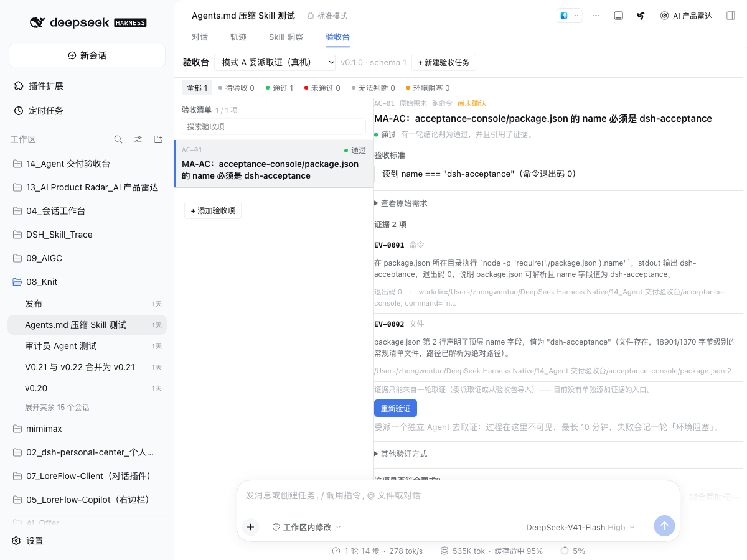Filter by 全部 1

click(197, 88)
